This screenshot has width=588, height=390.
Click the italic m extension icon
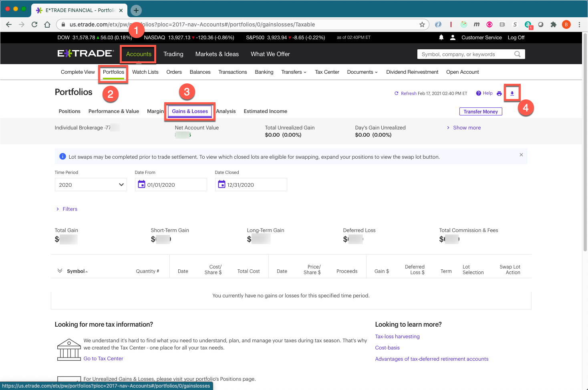(x=477, y=24)
